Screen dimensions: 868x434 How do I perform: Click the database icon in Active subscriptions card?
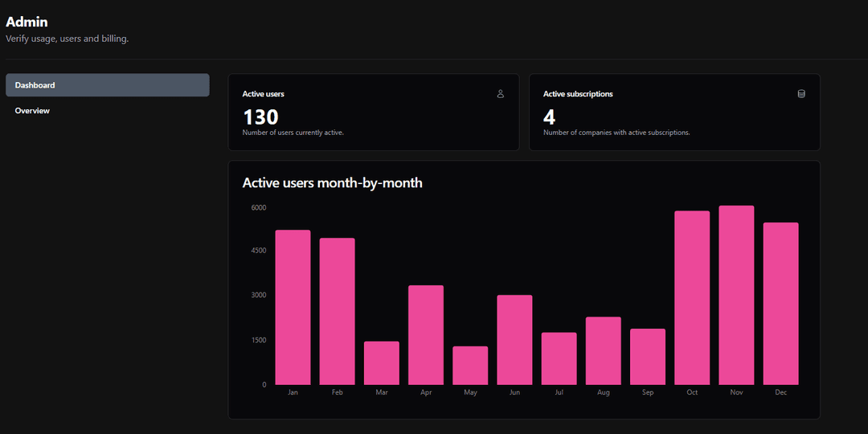click(800, 94)
